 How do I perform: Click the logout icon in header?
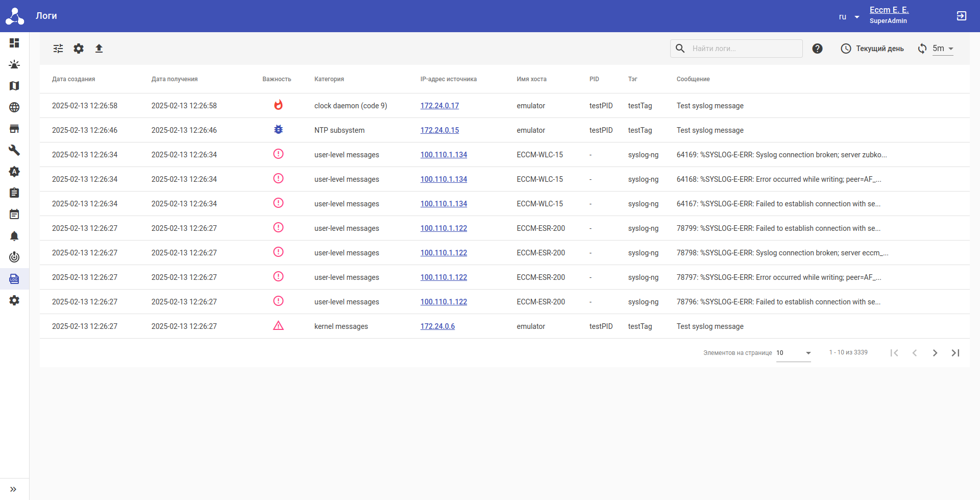961,16
